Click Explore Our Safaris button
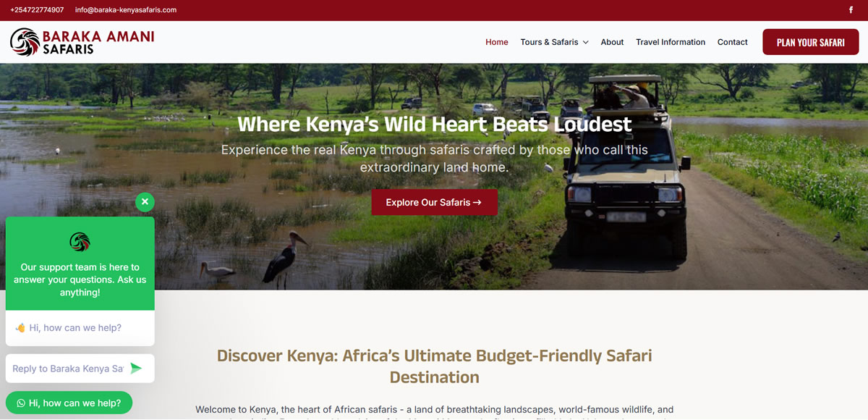The image size is (868, 420). pos(434,202)
